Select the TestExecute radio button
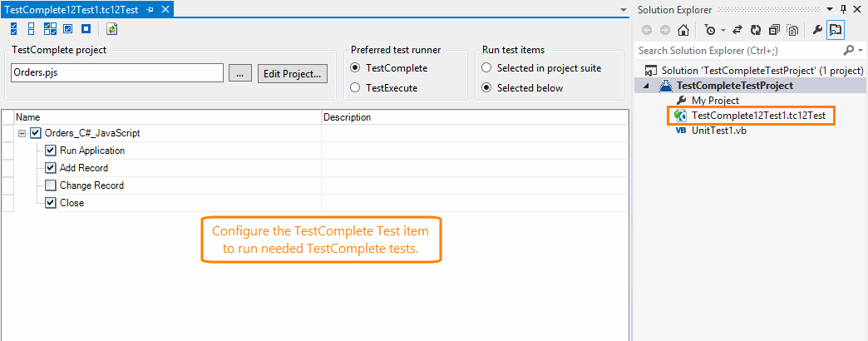This screenshot has width=868, height=341. tap(356, 87)
